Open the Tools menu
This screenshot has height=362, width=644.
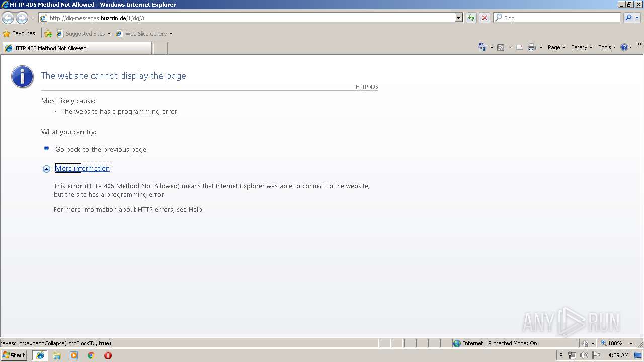tap(607, 47)
